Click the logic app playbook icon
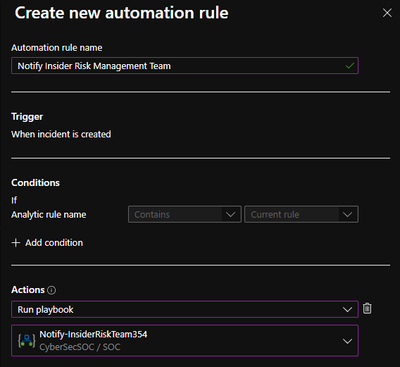The image size is (400, 367). pyautogui.click(x=27, y=341)
